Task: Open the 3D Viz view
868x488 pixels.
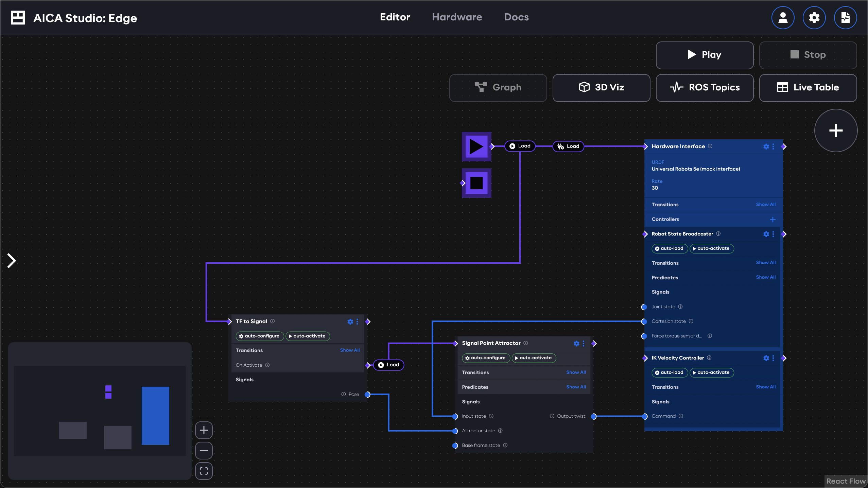Action: pos(601,88)
